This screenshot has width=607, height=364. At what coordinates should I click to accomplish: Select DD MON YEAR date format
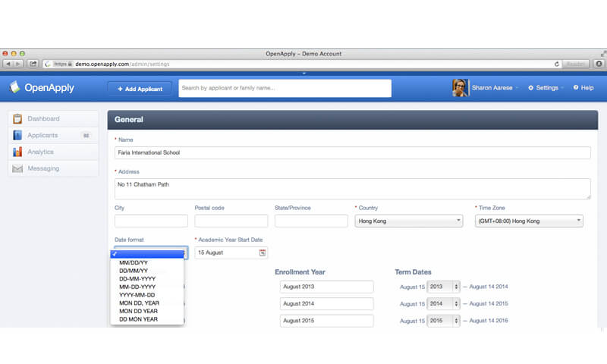(x=147, y=319)
